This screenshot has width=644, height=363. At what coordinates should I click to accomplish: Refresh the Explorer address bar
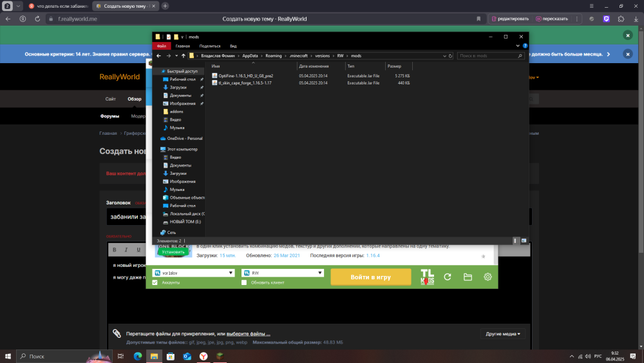(x=450, y=56)
